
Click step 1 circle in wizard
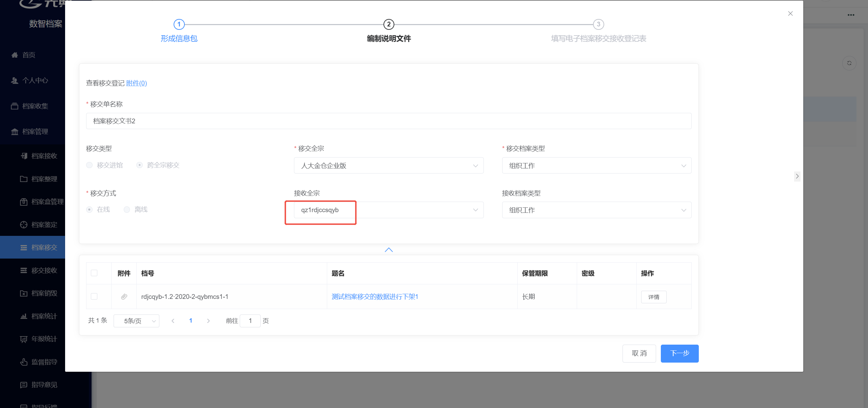(x=179, y=24)
